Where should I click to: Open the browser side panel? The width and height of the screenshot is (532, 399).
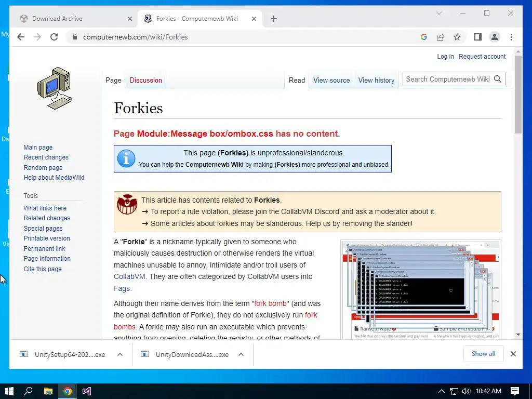point(478,37)
